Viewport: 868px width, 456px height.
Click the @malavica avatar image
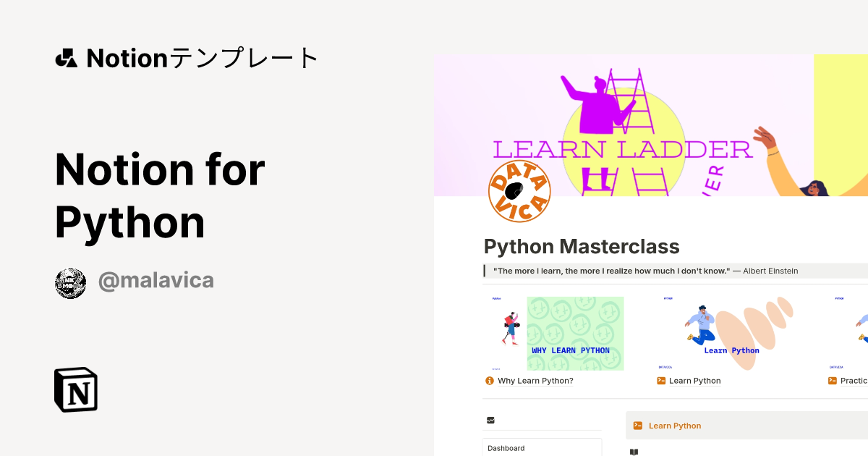(x=70, y=282)
